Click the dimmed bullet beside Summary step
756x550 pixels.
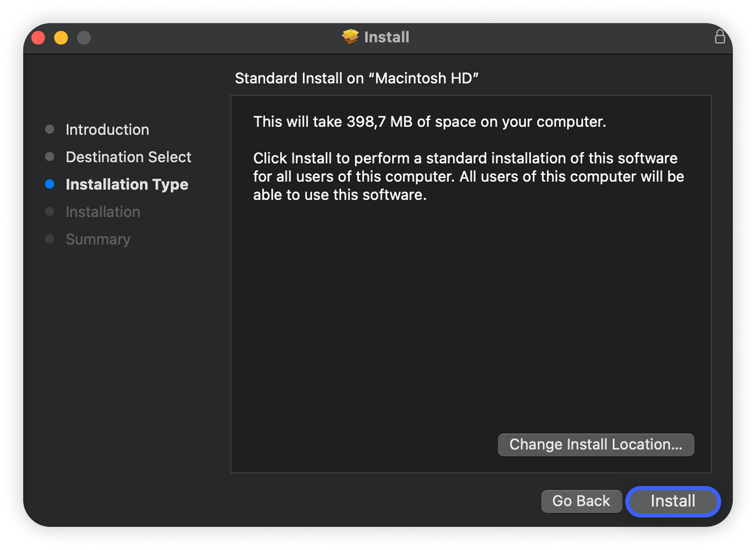[x=50, y=239]
